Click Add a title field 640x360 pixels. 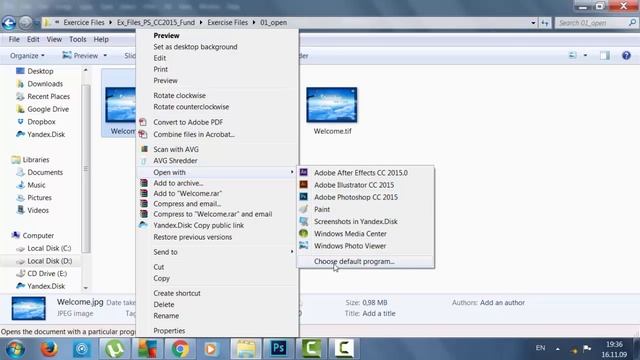click(x=379, y=313)
